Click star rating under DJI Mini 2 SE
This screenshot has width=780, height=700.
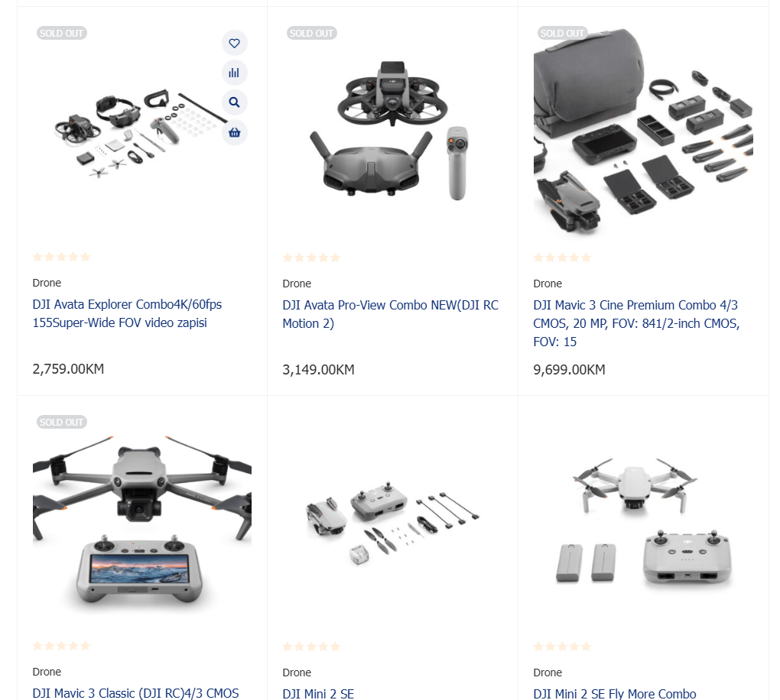click(x=311, y=647)
